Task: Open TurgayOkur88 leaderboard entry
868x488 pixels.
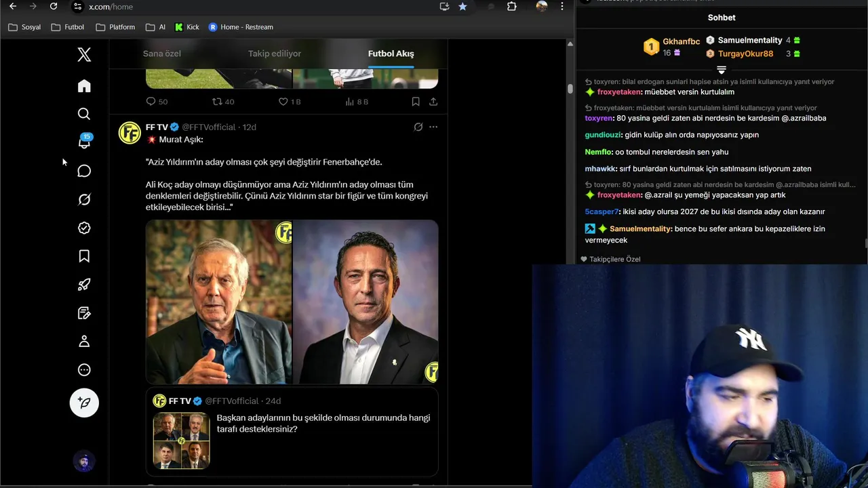Action: [x=753, y=54]
